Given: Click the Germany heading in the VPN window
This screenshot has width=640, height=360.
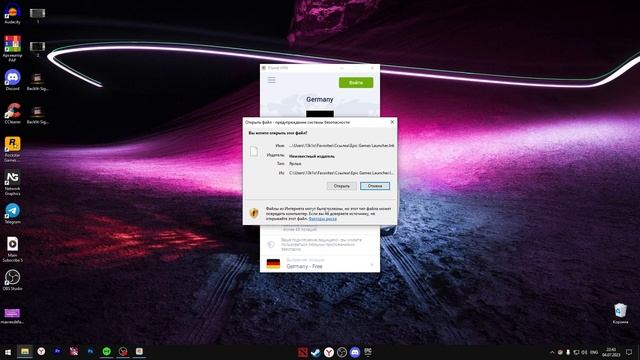Looking at the screenshot, I should coord(320,99).
